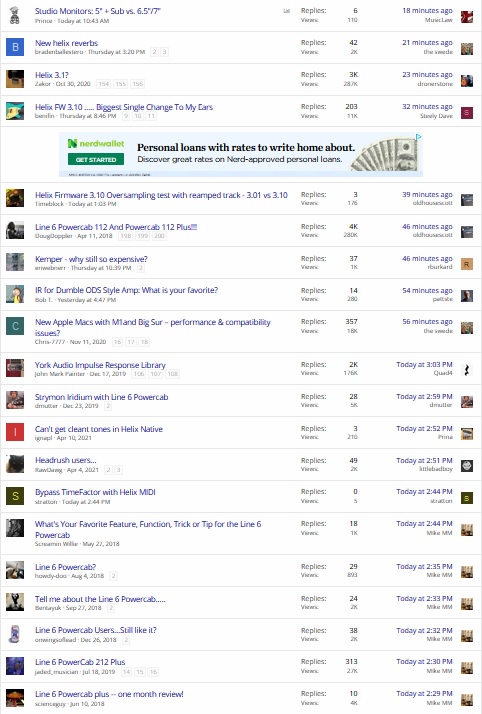Open "Today at 3:03 PM" latest post link

pos(424,364)
